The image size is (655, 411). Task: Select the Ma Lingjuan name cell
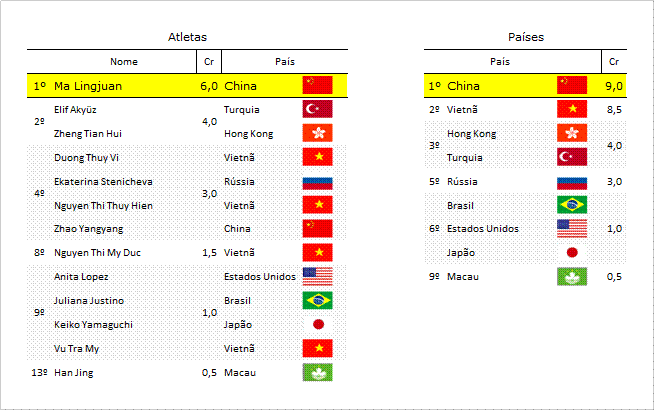(88, 86)
